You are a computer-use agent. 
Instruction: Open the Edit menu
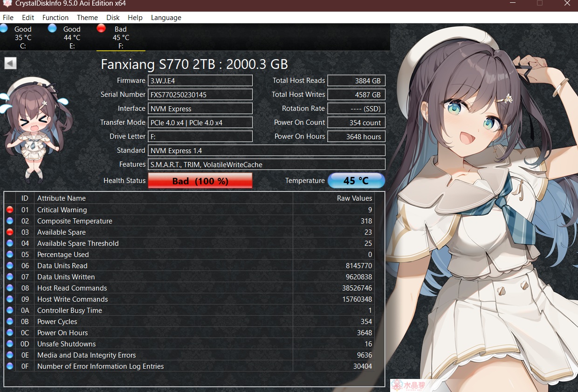28,18
